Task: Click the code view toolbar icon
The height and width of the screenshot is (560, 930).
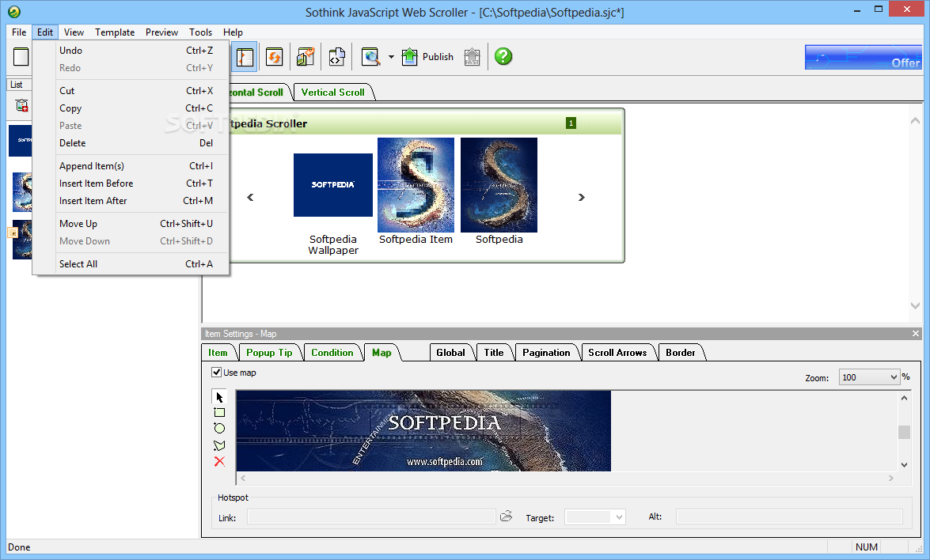Action: point(337,57)
